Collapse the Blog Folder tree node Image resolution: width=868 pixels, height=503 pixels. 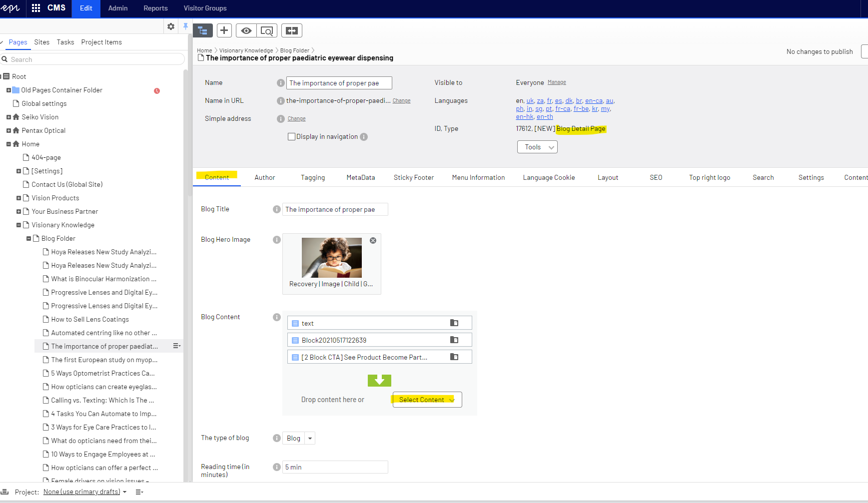[x=28, y=239]
